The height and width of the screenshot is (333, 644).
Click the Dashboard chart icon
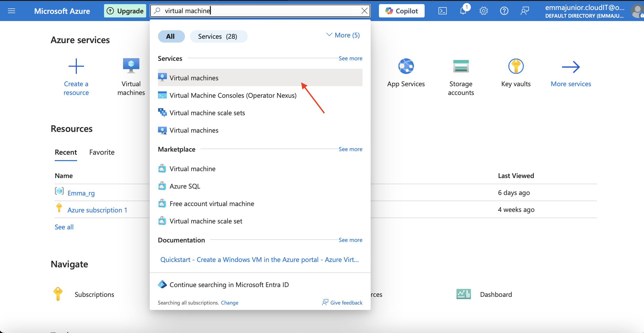(464, 294)
